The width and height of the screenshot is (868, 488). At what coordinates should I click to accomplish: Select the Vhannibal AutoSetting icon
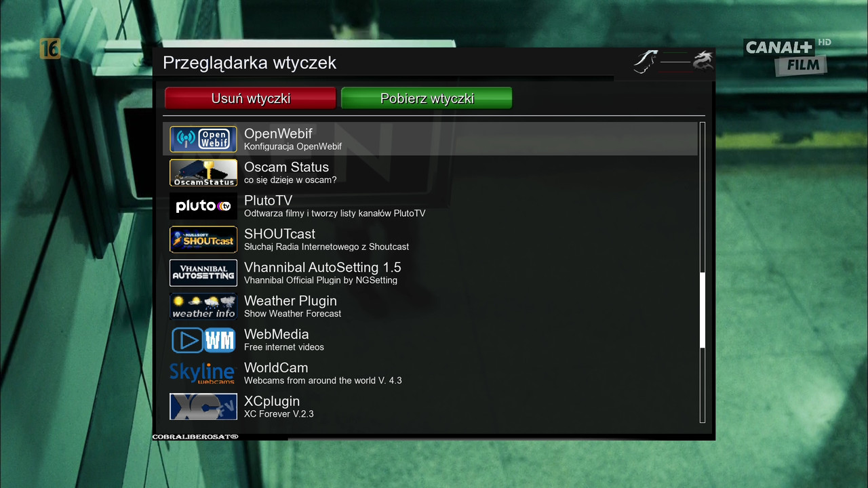[x=203, y=273]
